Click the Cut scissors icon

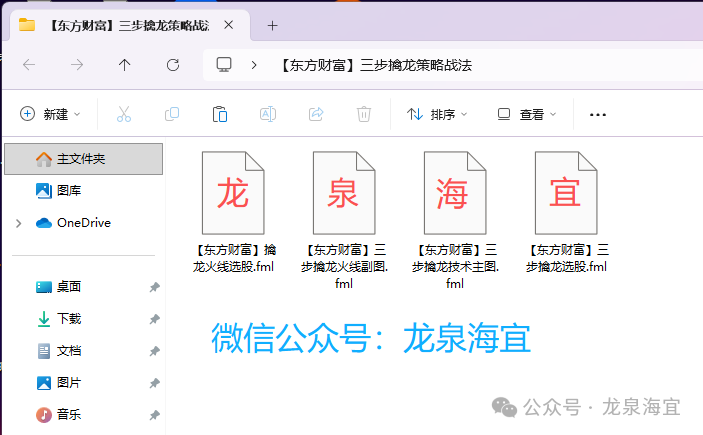click(124, 114)
